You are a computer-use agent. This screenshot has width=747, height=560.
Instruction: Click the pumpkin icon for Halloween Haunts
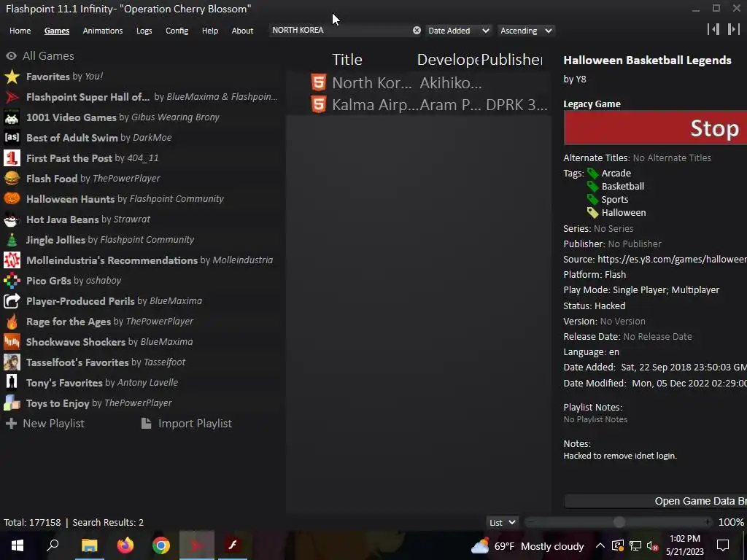pyautogui.click(x=12, y=198)
